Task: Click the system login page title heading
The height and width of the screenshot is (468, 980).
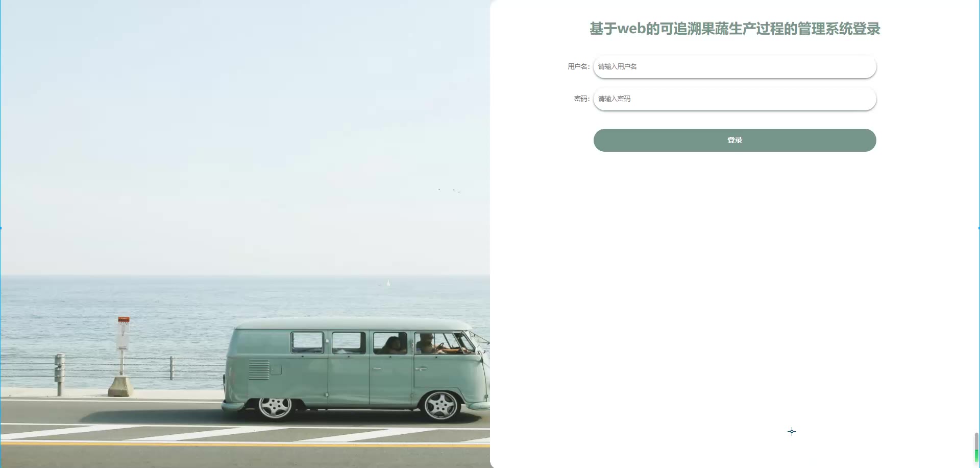Action: [734, 29]
